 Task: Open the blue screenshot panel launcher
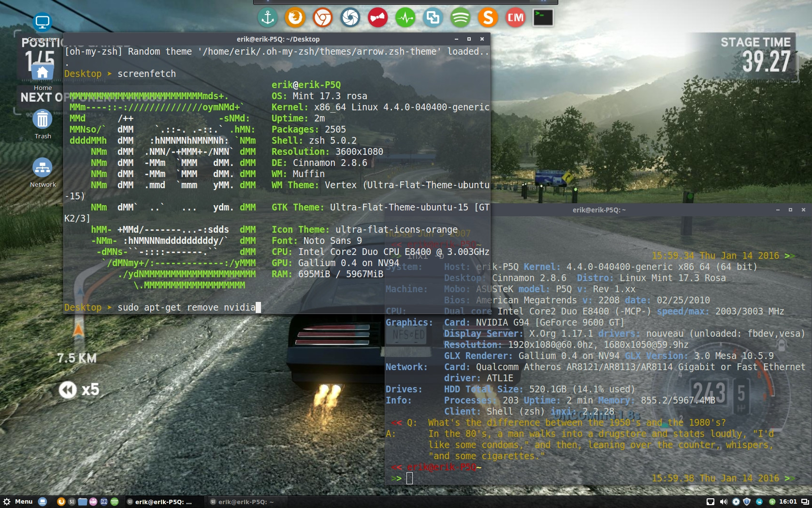(x=103, y=502)
